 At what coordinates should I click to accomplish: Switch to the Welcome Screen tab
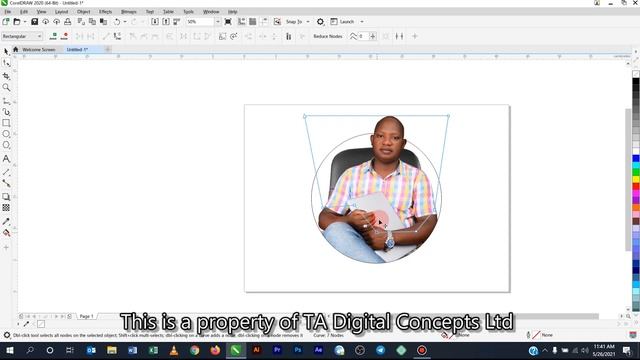pos(38,49)
